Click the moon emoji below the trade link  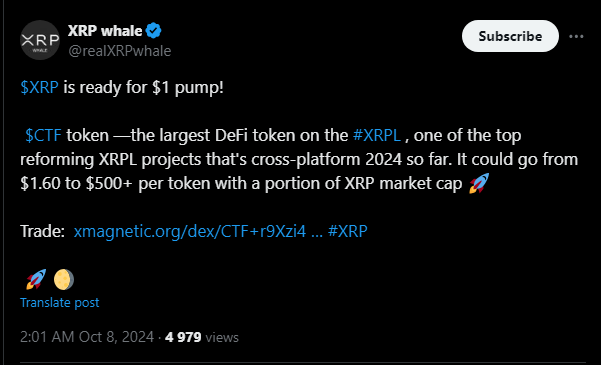click(x=64, y=279)
